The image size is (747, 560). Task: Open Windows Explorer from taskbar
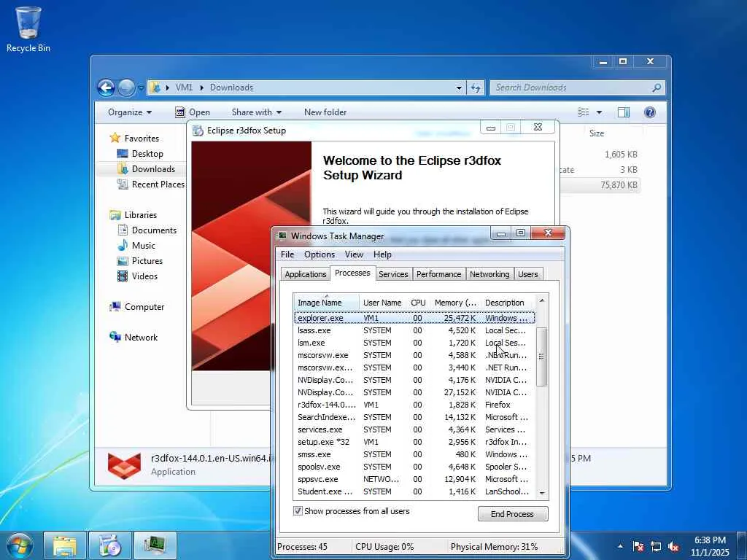coord(65,545)
